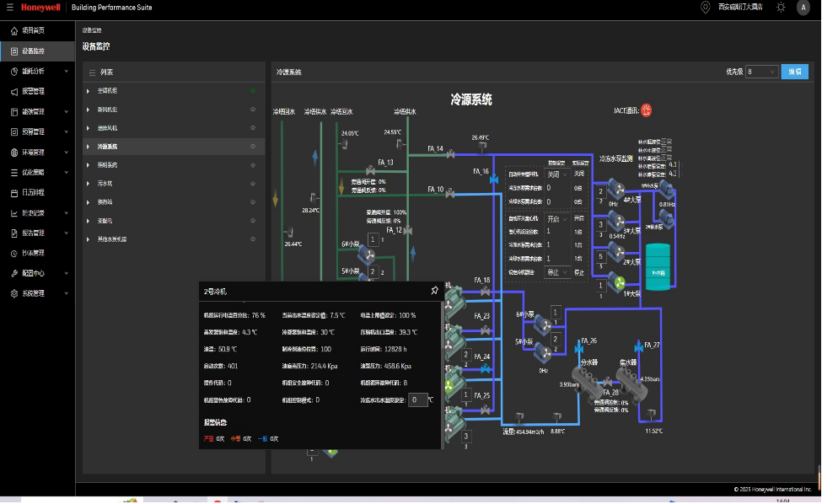
Task: Click the user avatar icon labeled A
Action: tap(802, 8)
